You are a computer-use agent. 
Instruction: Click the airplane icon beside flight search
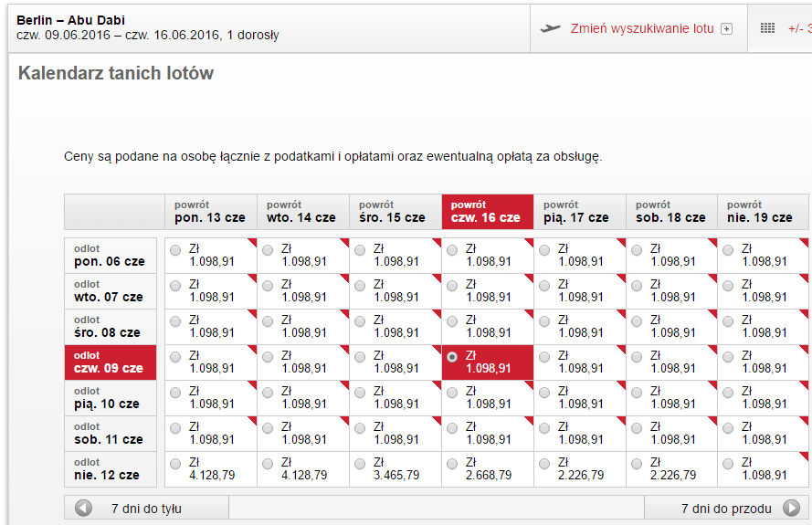click(550, 28)
